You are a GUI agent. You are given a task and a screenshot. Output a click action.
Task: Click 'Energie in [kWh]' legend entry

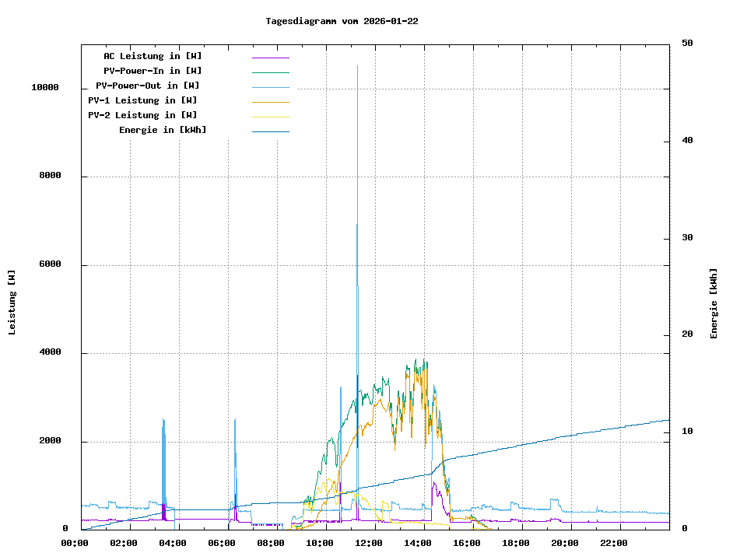163,130
